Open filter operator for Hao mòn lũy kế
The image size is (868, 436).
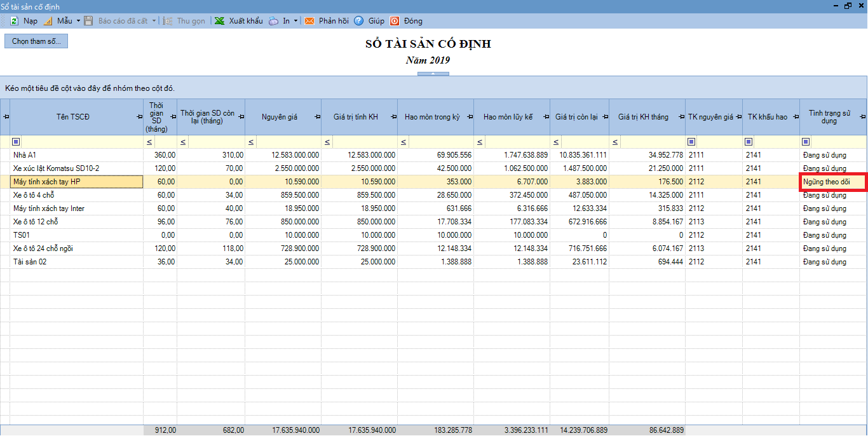pyautogui.click(x=480, y=142)
